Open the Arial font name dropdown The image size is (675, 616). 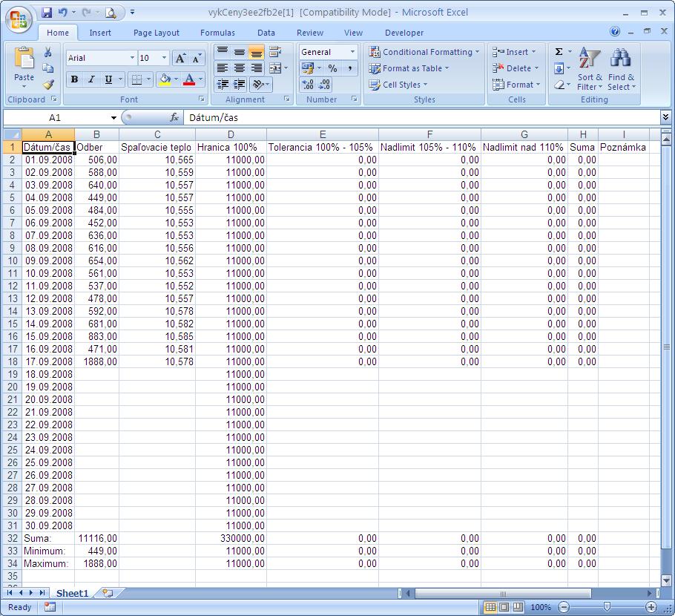(132, 58)
